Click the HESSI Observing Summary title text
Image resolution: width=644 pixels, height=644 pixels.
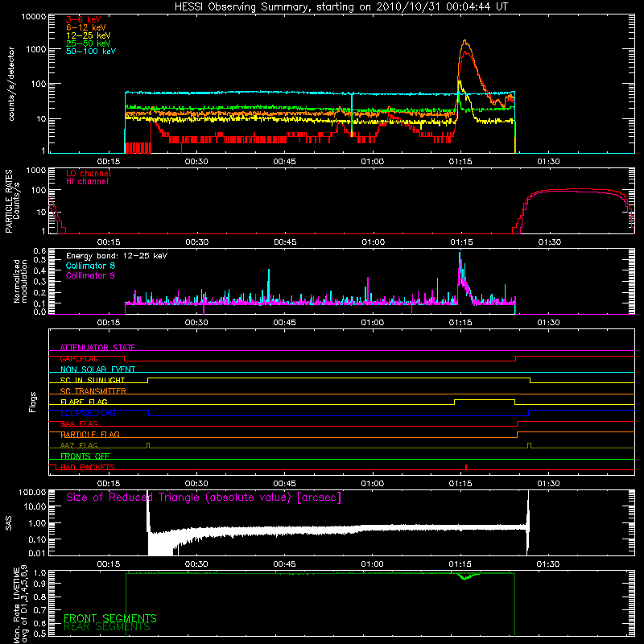[341, 6]
